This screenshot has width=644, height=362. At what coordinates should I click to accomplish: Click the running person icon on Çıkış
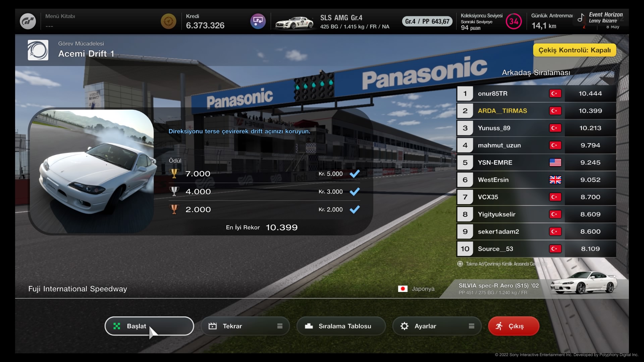coord(499,326)
